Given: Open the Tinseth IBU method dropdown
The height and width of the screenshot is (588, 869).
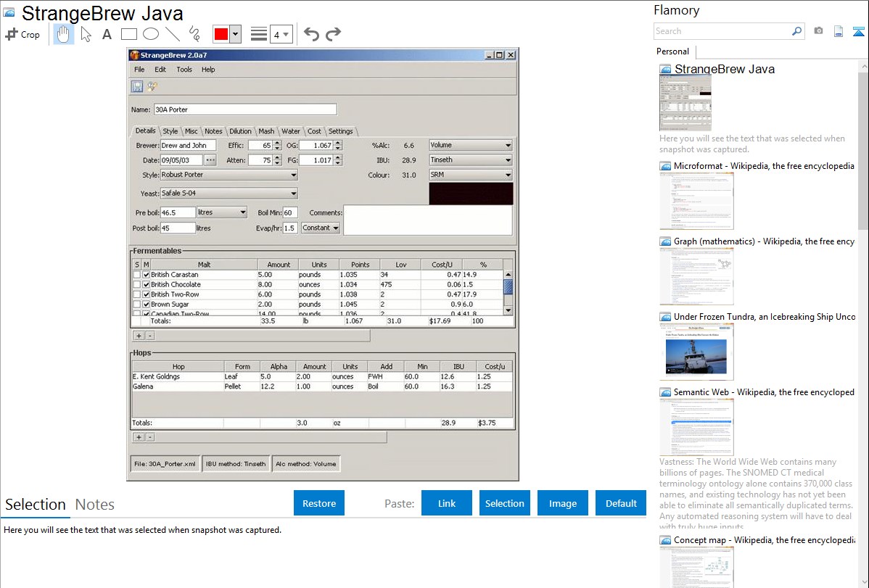Looking at the screenshot, I should point(471,160).
